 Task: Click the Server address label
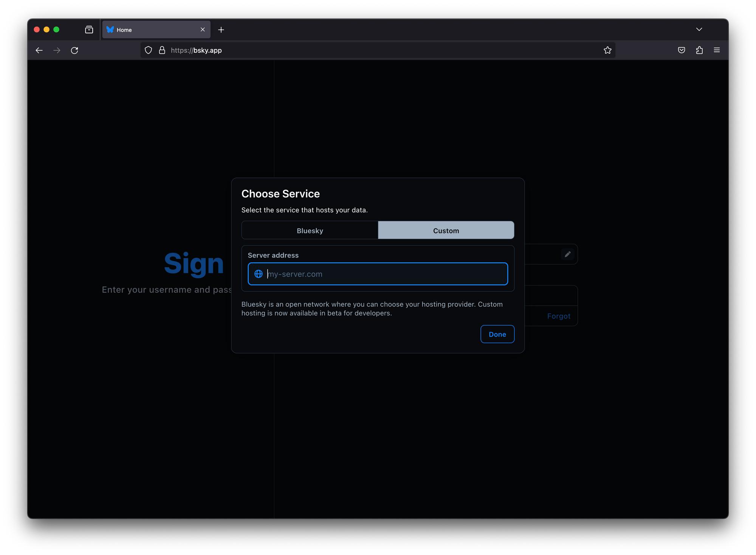[273, 255]
